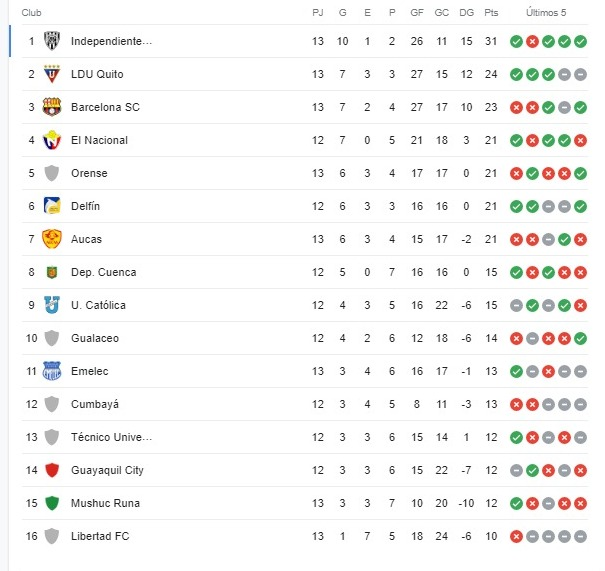Click the Emelec blue crest icon
605x571 pixels.
coord(52,371)
